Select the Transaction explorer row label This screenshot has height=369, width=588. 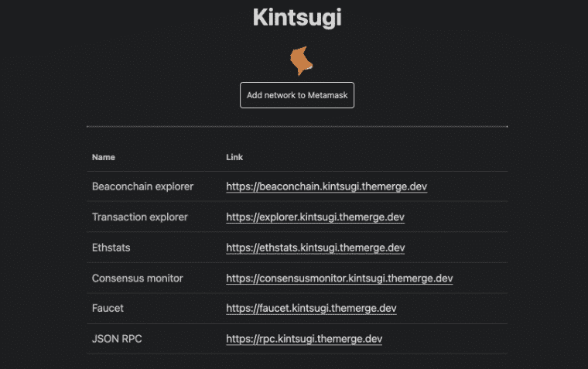pos(140,217)
